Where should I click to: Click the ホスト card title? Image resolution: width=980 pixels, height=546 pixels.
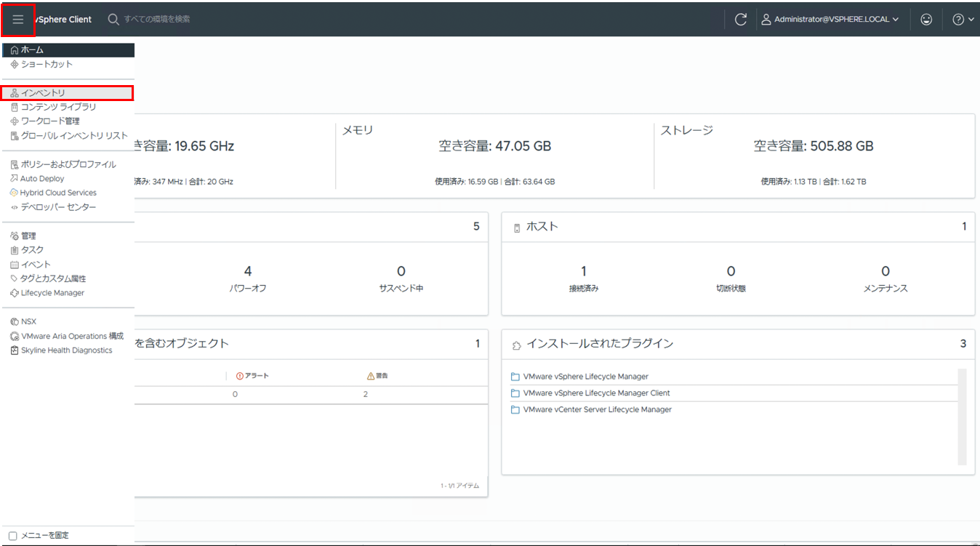(542, 227)
